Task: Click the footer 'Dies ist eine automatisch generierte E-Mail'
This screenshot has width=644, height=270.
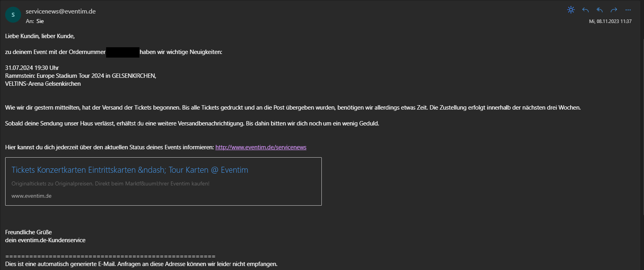Action: [x=141, y=264]
